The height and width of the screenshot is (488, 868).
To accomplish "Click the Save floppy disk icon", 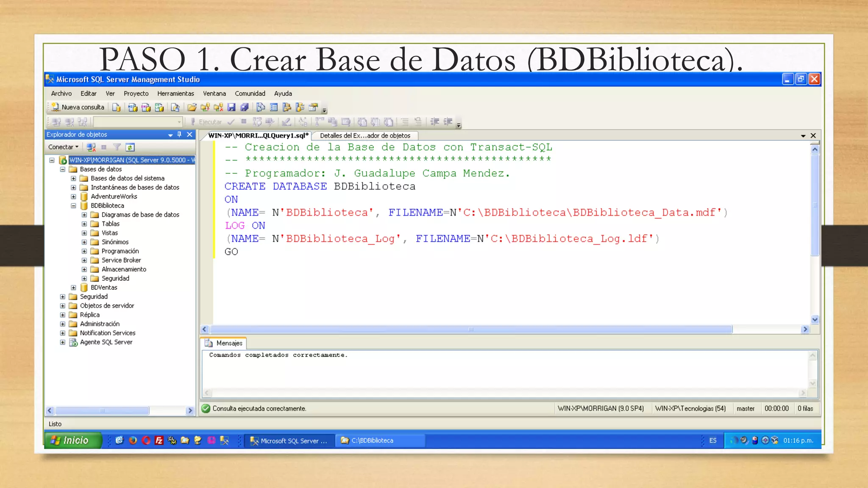I will 231,108.
